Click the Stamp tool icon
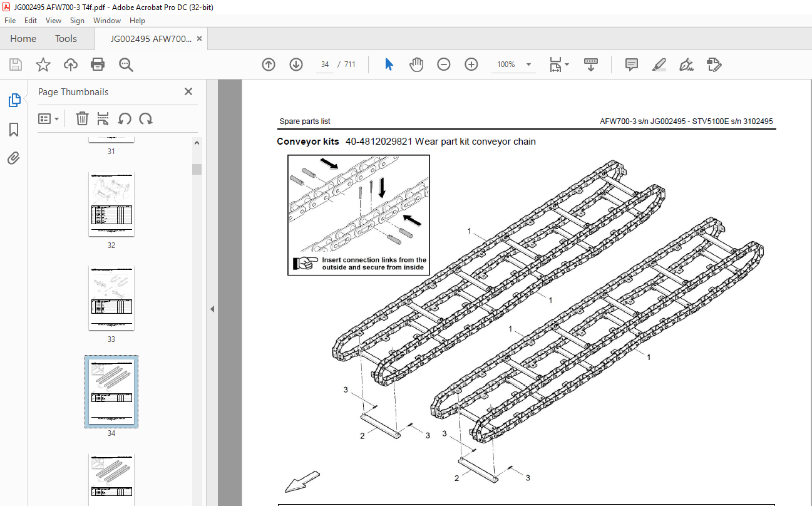The width and height of the screenshot is (812, 506). [x=714, y=65]
